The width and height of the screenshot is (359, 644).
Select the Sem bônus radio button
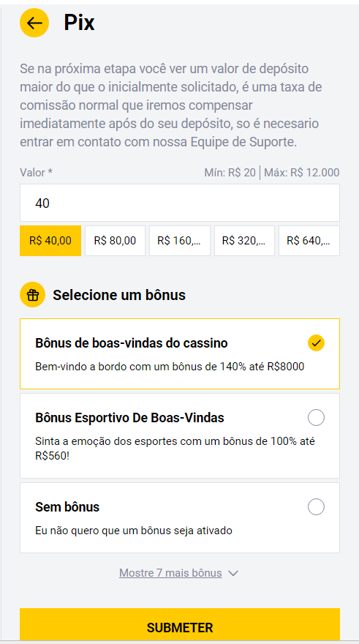click(x=316, y=507)
